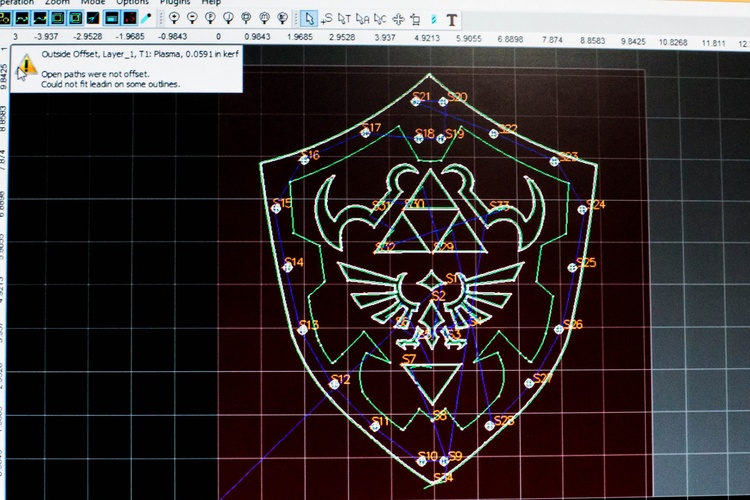Click the S14 start point marker
This screenshot has width=750, height=500.
tap(287, 267)
